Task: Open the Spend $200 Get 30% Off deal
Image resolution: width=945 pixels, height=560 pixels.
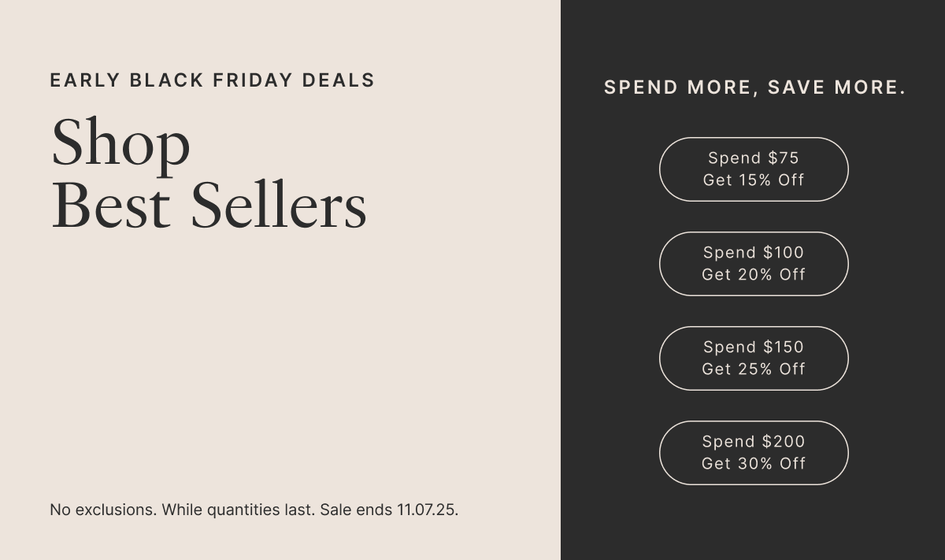Action: [754, 453]
